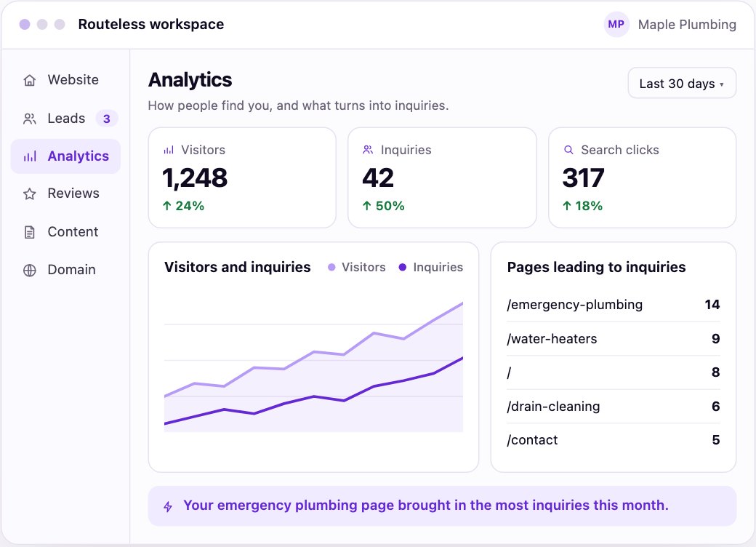Click the 1,248 visitors value

click(195, 178)
